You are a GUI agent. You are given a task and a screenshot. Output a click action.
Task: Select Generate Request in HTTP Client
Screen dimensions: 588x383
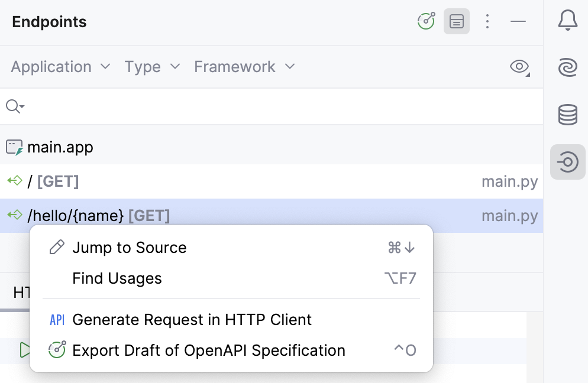[192, 319]
